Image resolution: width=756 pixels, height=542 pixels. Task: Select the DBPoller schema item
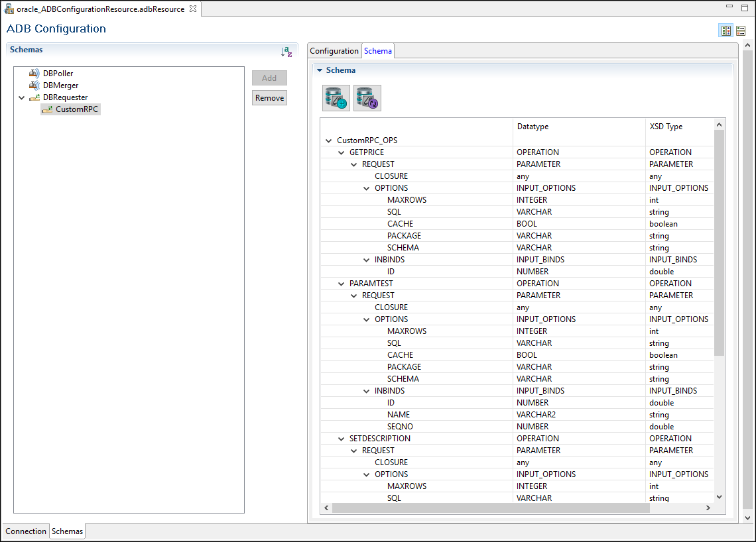click(58, 74)
